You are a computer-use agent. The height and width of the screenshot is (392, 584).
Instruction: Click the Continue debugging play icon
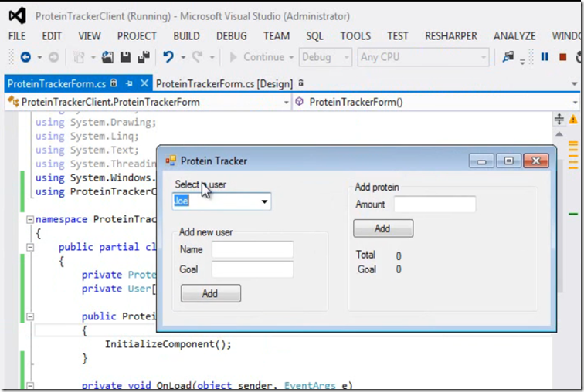233,57
